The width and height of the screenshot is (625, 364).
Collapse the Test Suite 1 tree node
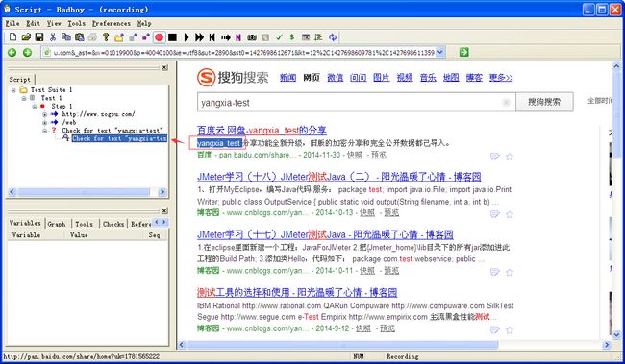coord(13,90)
